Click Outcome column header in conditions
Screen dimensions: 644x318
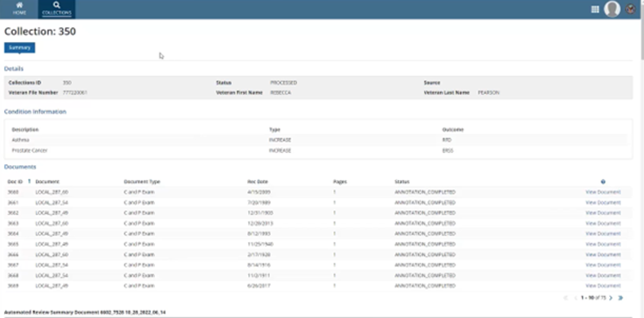(x=453, y=130)
